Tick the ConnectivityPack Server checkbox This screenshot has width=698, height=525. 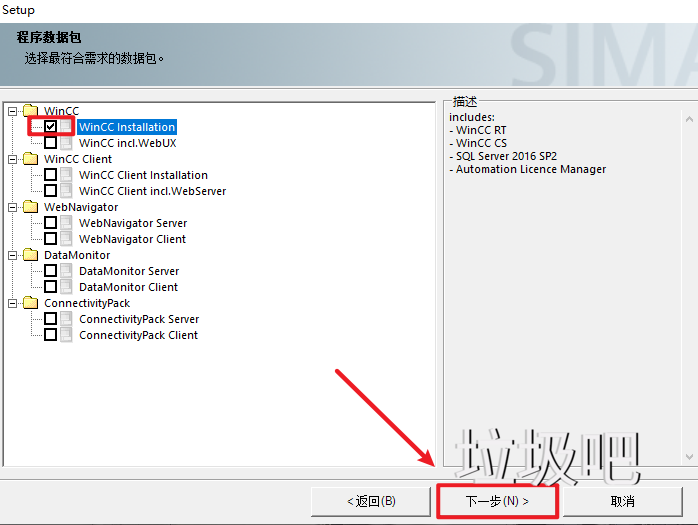click(x=50, y=319)
